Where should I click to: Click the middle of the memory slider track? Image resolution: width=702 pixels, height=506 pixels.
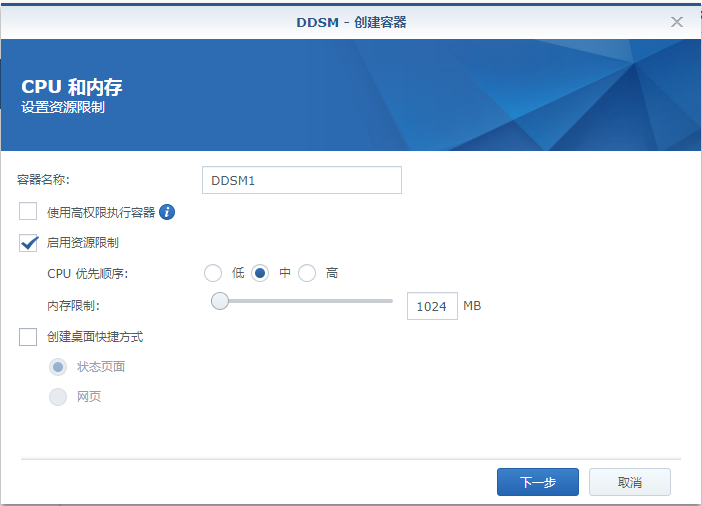tap(305, 301)
